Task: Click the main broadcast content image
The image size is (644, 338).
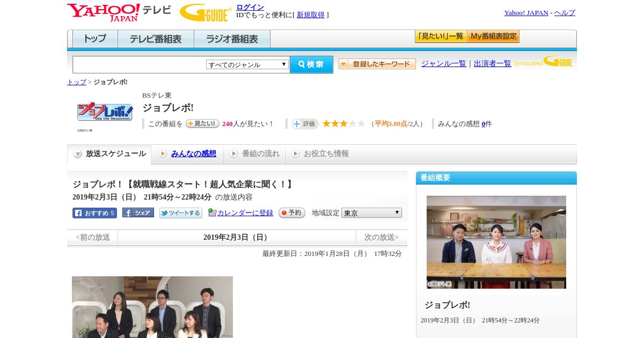Action: pyautogui.click(x=152, y=307)
